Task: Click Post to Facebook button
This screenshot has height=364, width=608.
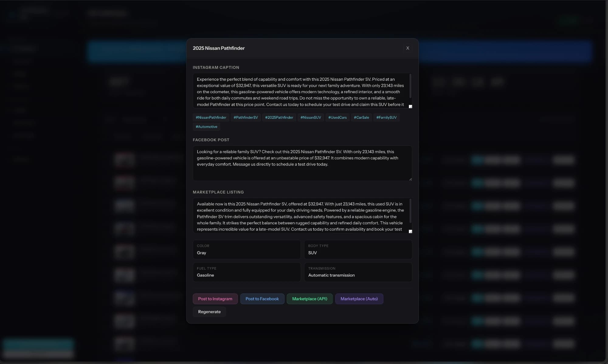Action: click(262, 299)
